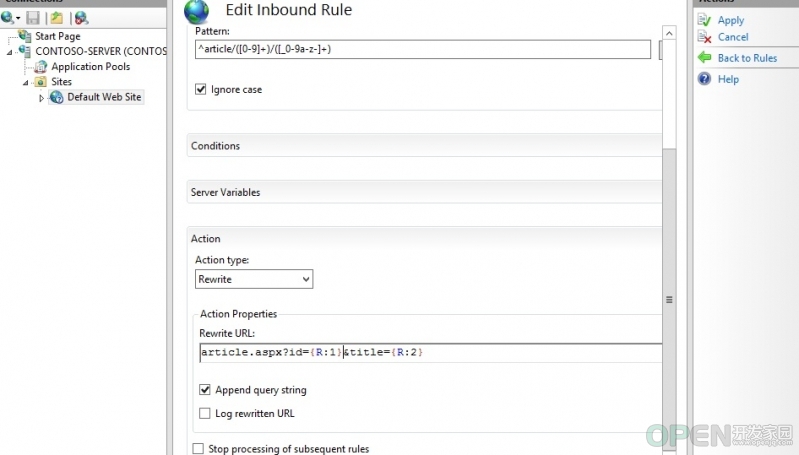Open the Action type Rewrite dropdown
Viewport: 799px width, 455px height.
click(x=254, y=279)
